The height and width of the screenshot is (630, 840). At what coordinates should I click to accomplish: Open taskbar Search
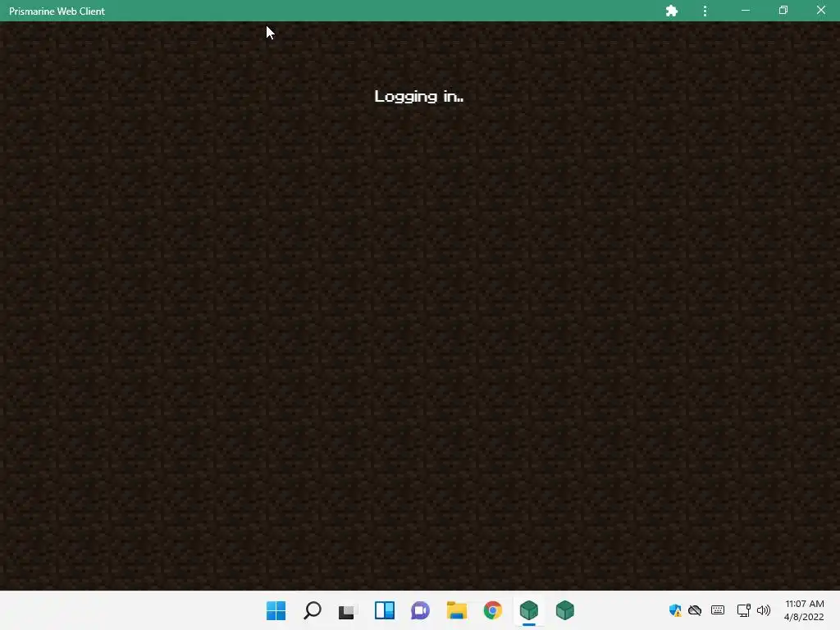313,610
